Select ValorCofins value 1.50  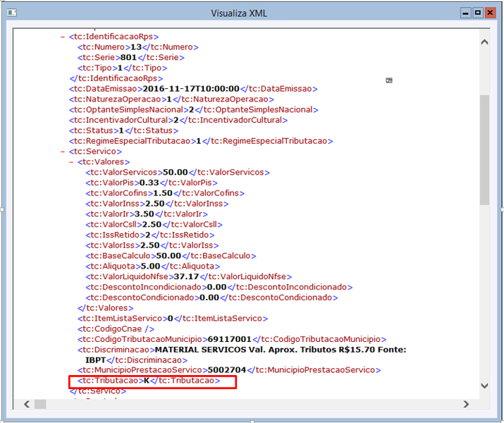pyautogui.click(x=163, y=193)
